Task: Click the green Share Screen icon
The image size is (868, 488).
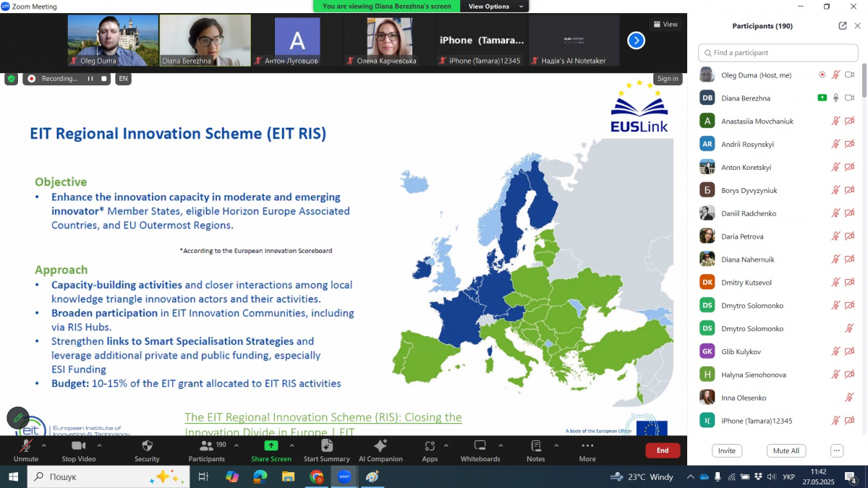Action: coord(271,446)
